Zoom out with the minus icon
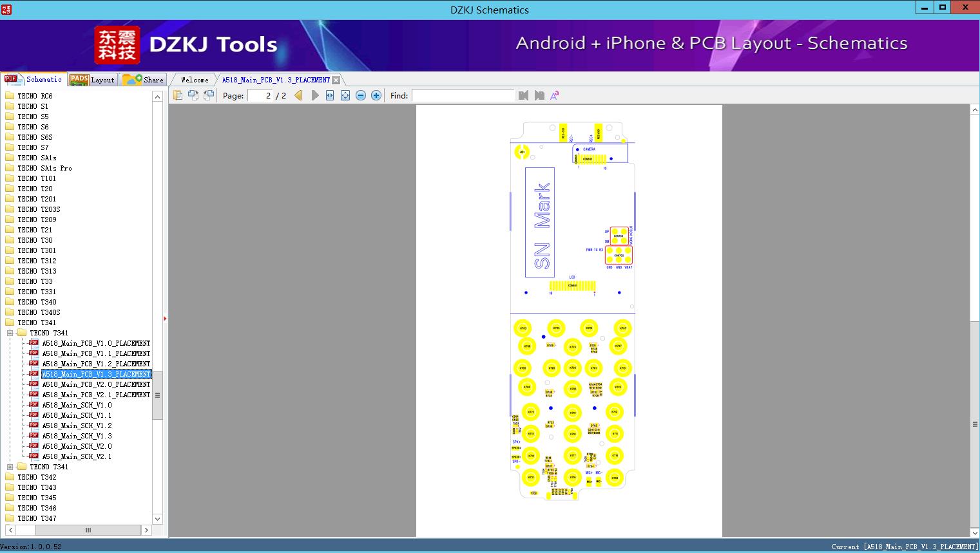980x553 pixels. tap(361, 95)
